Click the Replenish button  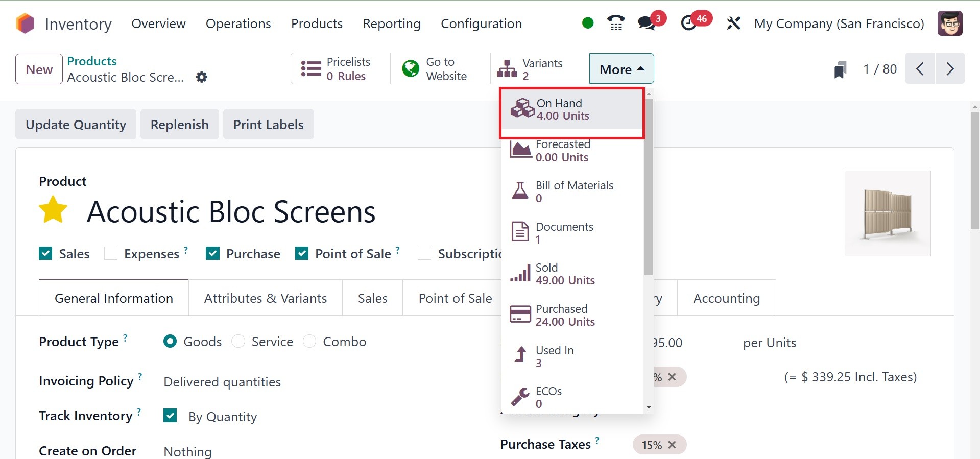(x=180, y=124)
